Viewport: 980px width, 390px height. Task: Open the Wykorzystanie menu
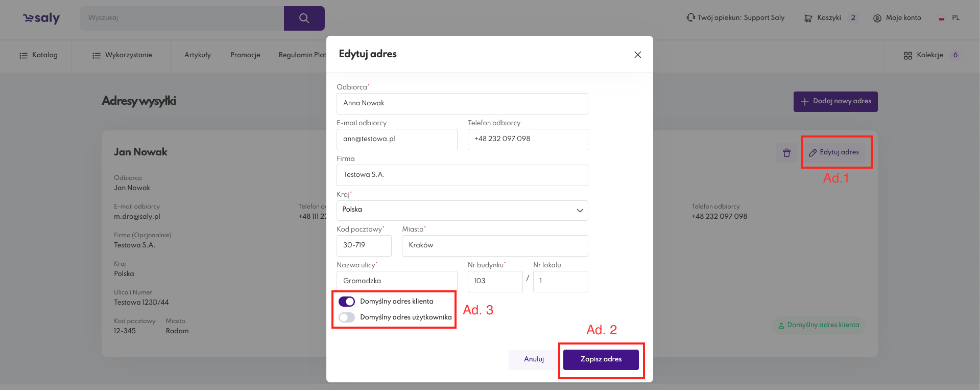coord(122,55)
